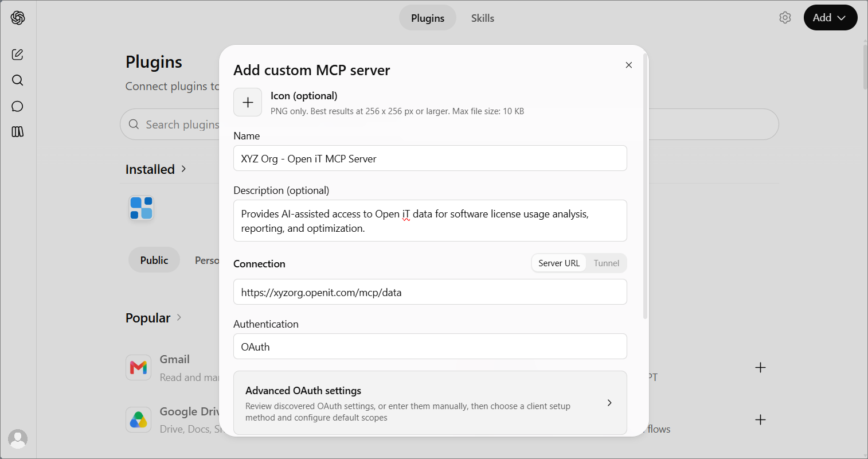Expand the Popular section chevron

coord(179,317)
